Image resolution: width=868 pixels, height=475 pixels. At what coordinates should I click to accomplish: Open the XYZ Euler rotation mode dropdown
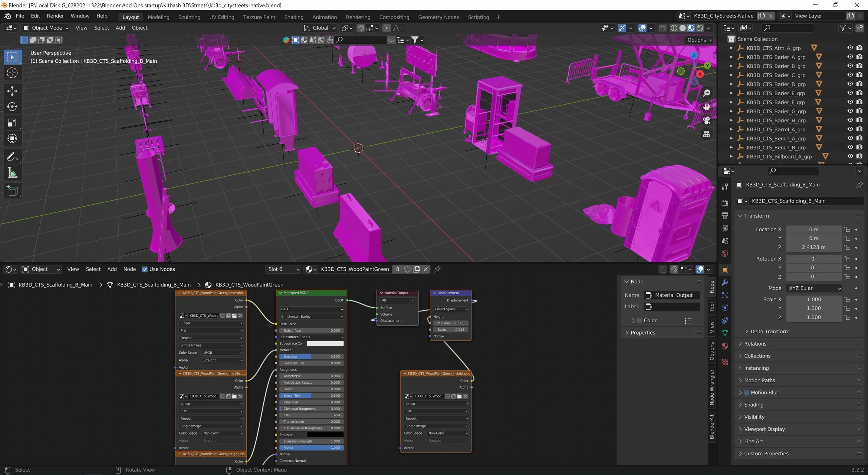click(814, 288)
